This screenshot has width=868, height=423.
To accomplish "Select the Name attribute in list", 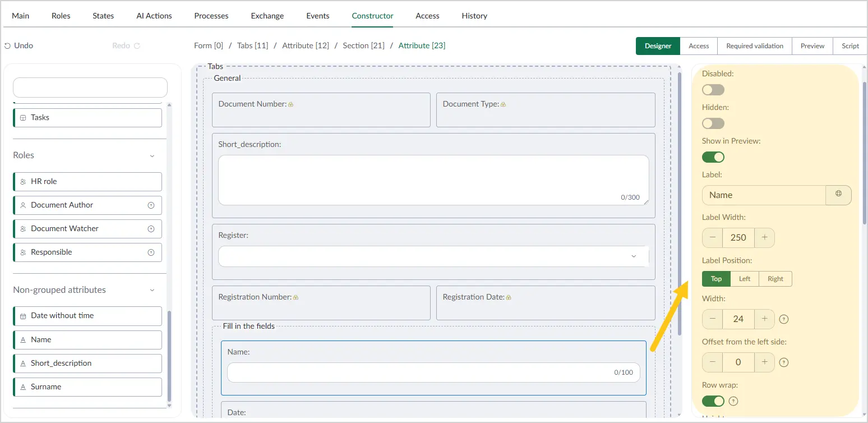I will 87,340.
